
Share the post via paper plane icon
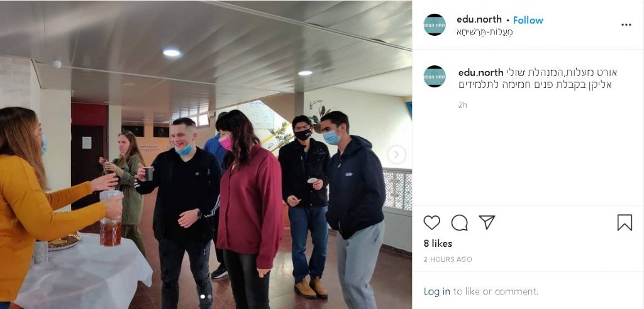(487, 222)
